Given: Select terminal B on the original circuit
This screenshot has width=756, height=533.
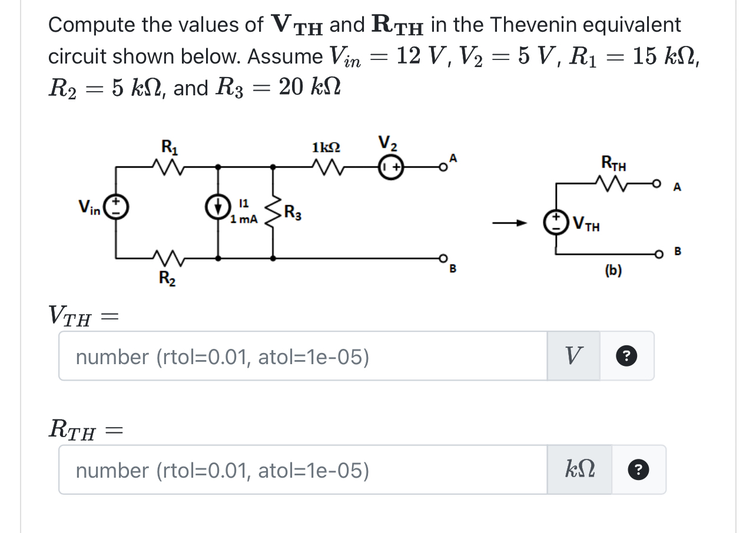Looking at the screenshot, I should [x=443, y=257].
